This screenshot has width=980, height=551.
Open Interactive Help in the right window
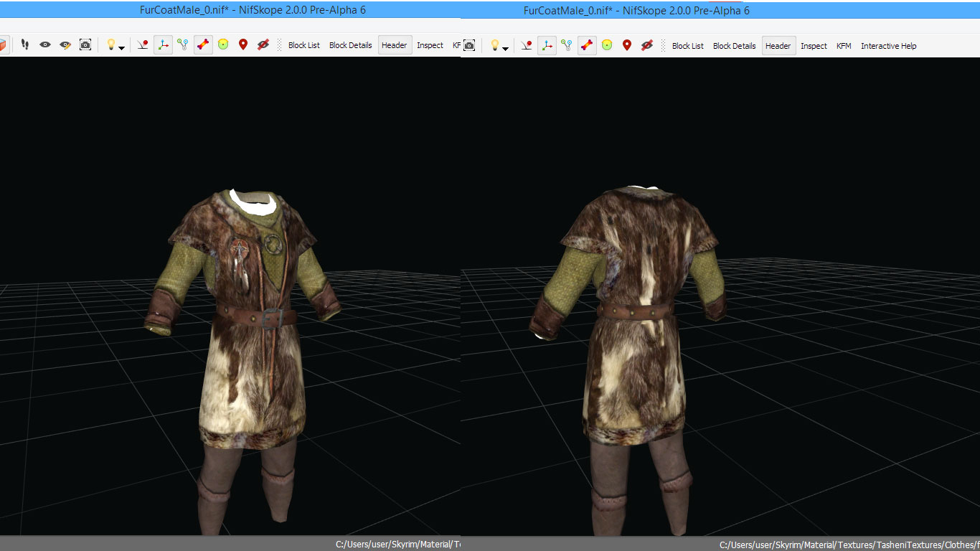pos(888,46)
